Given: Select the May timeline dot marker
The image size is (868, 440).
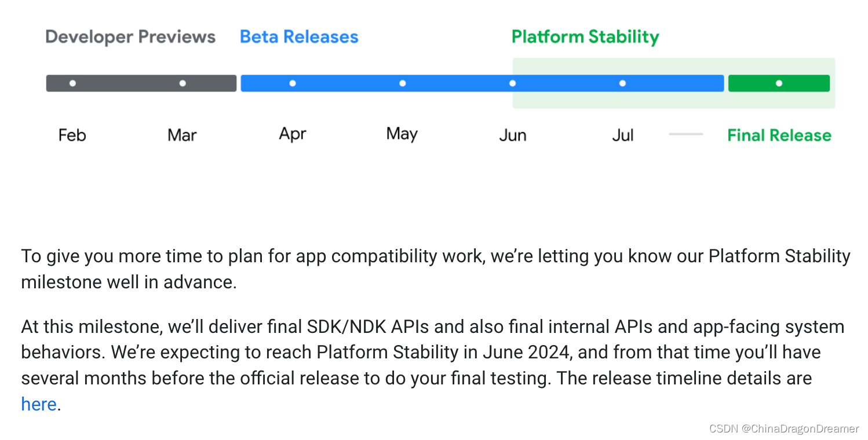Looking at the screenshot, I should pyautogui.click(x=402, y=83).
